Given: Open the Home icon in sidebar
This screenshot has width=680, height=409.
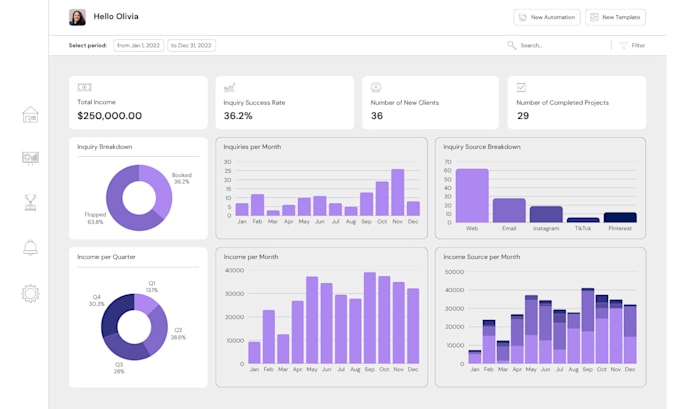Looking at the screenshot, I should pos(30,115).
